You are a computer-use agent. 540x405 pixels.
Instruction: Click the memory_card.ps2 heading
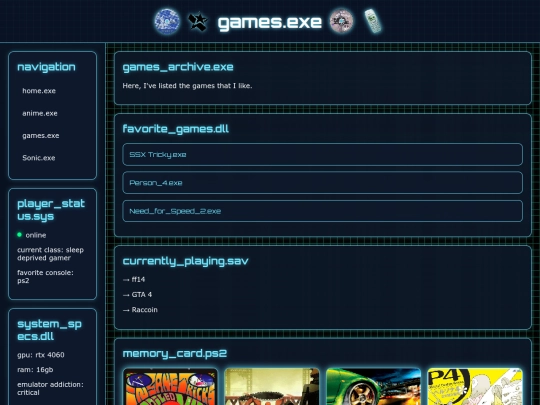(x=175, y=354)
